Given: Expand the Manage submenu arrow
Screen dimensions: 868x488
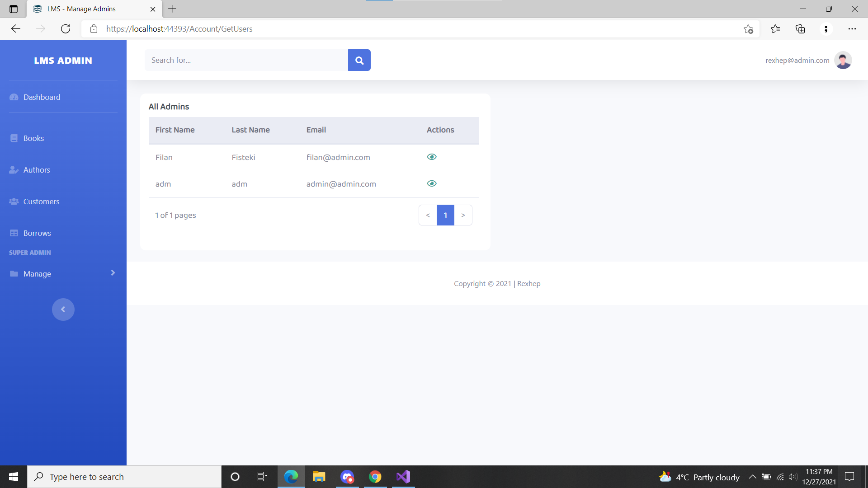Looking at the screenshot, I should 112,272.
